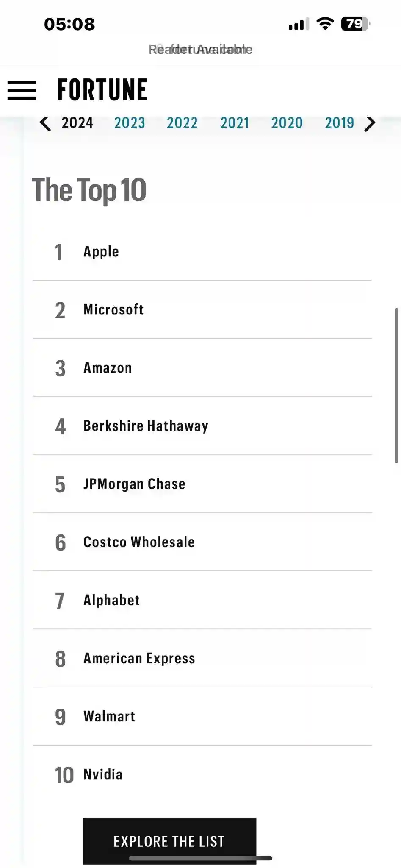401x868 pixels.
Task: Switch to the 2021 year tab
Action: (235, 123)
